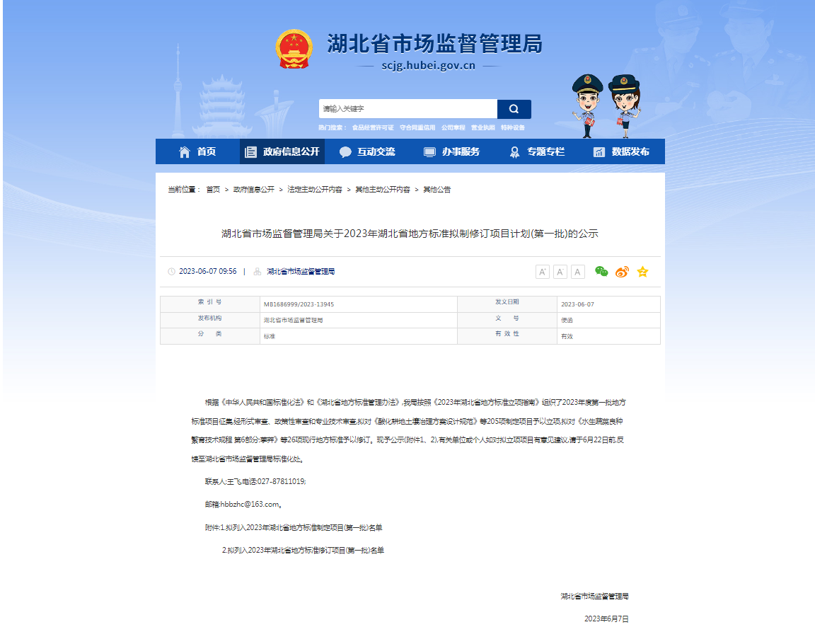The width and height of the screenshot is (815, 644).
Task: Reset font size with the plain A icon
Action: tap(577, 271)
